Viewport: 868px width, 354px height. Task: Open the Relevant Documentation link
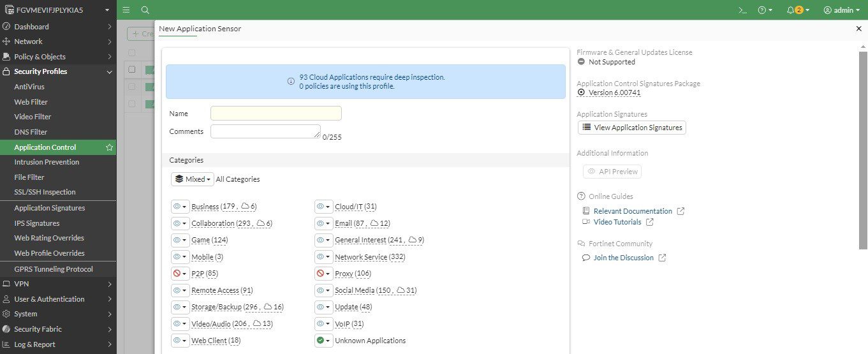[x=633, y=211]
